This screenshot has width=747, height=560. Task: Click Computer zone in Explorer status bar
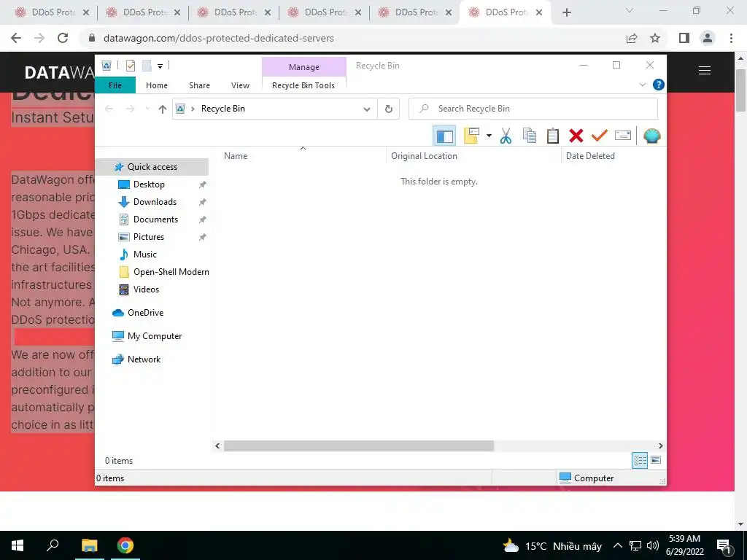[x=587, y=478]
